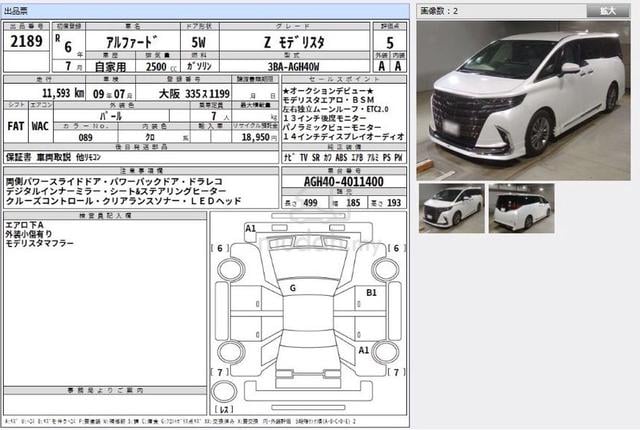Click the door type value 5W

[x=199, y=42]
